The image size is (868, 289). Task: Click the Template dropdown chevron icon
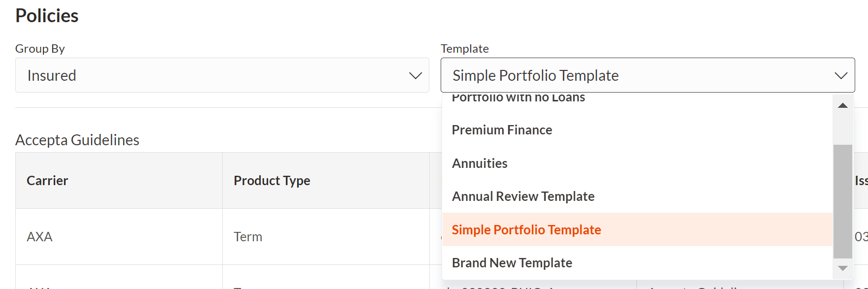(841, 75)
